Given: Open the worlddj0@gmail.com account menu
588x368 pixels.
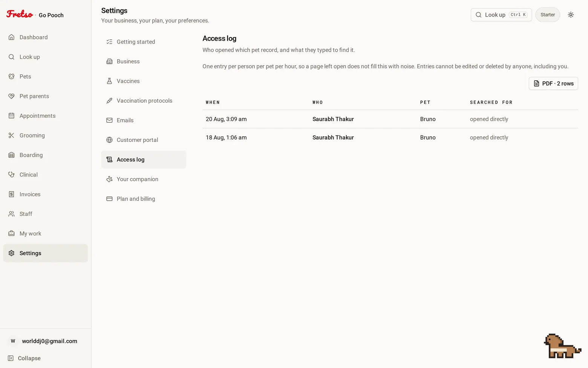Looking at the screenshot, I should [x=45, y=341].
